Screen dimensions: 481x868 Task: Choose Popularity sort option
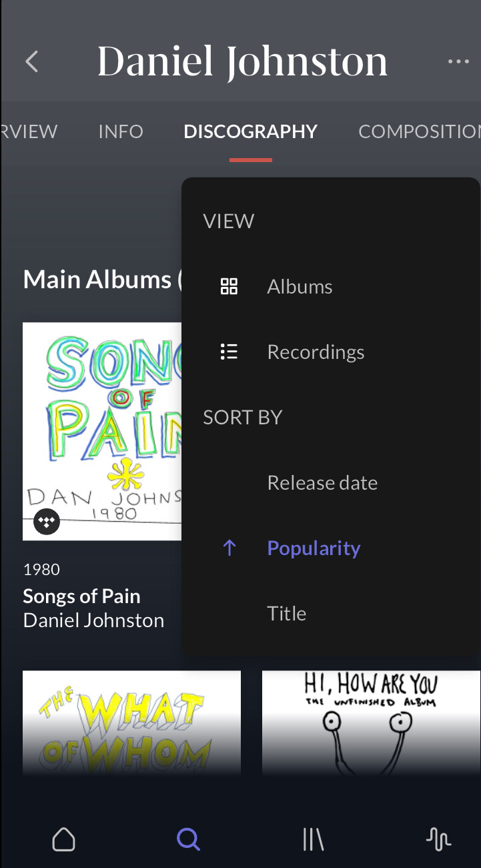pyautogui.click(x=314, y=548)
